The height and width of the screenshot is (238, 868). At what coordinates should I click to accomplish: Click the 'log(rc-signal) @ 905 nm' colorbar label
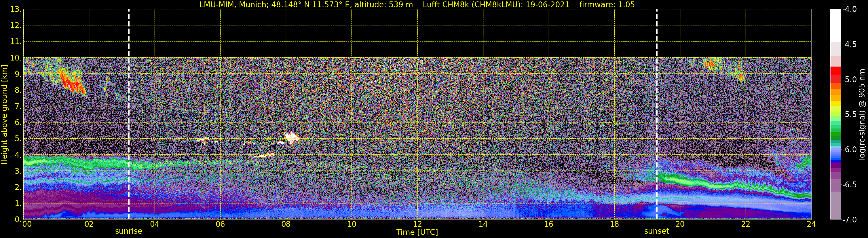[x=862, y=114]
